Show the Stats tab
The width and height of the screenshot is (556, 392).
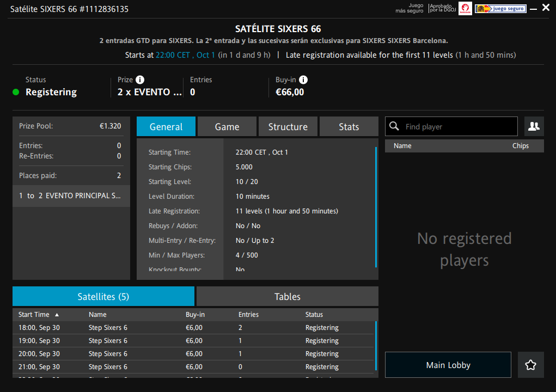tap(349, 126)
